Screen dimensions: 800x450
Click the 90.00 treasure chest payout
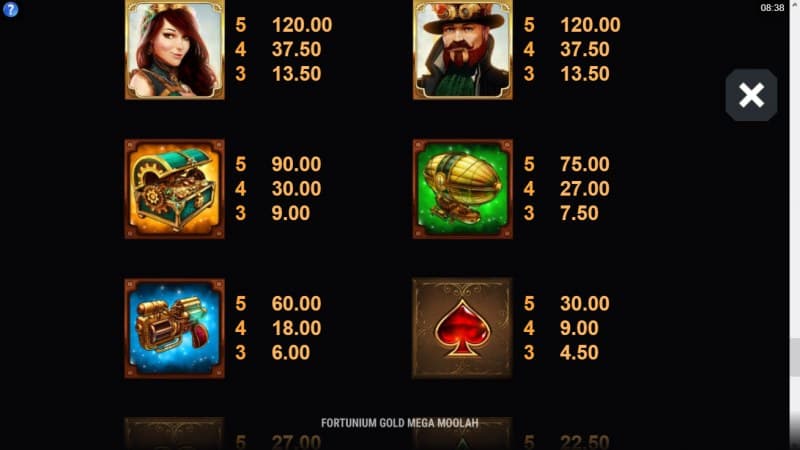click(296, 164)
